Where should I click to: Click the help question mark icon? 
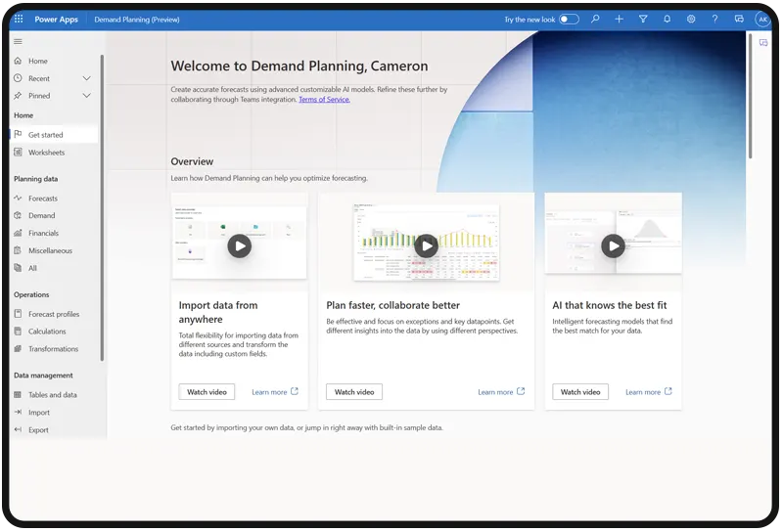point(714,19)
